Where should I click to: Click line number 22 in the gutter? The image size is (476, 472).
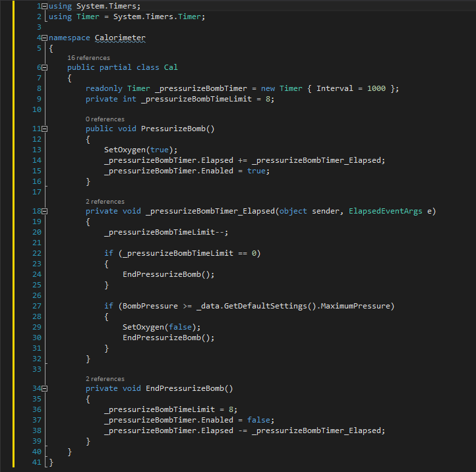point(37,253)
